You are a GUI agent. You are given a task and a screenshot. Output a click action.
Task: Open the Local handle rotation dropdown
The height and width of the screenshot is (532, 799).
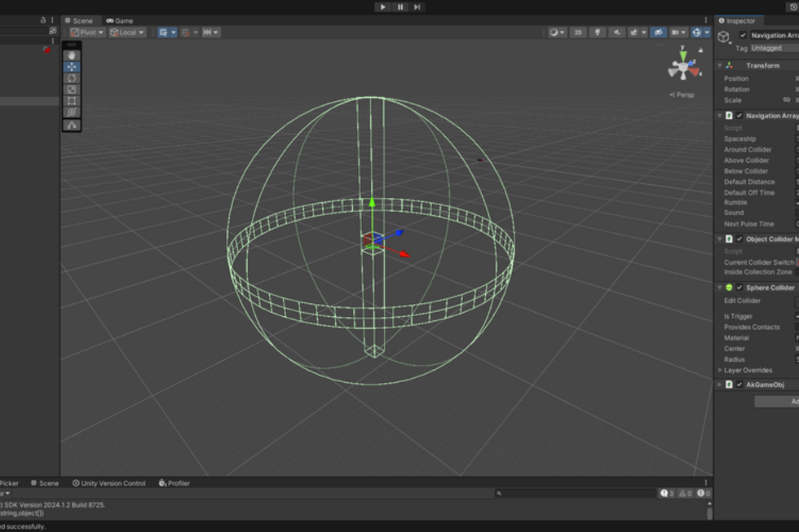tap(127, 33)
